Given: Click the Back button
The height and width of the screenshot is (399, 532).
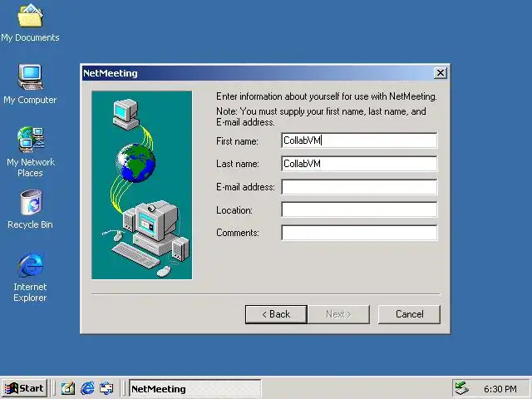Looking at the screenshot, I should [x=276, y=314].
